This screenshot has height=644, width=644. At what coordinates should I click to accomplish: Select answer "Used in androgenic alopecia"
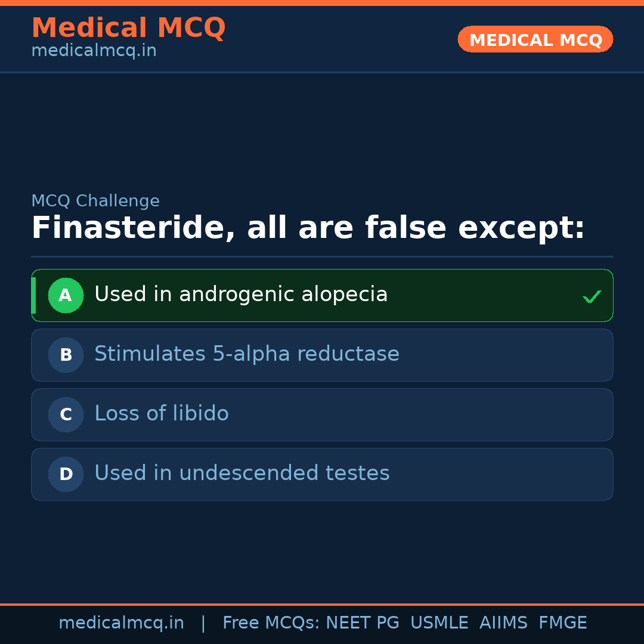point(241,295)
